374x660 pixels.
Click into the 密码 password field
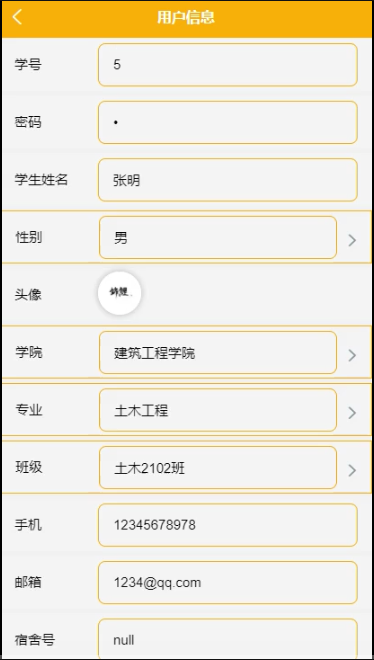pos(228,122)
